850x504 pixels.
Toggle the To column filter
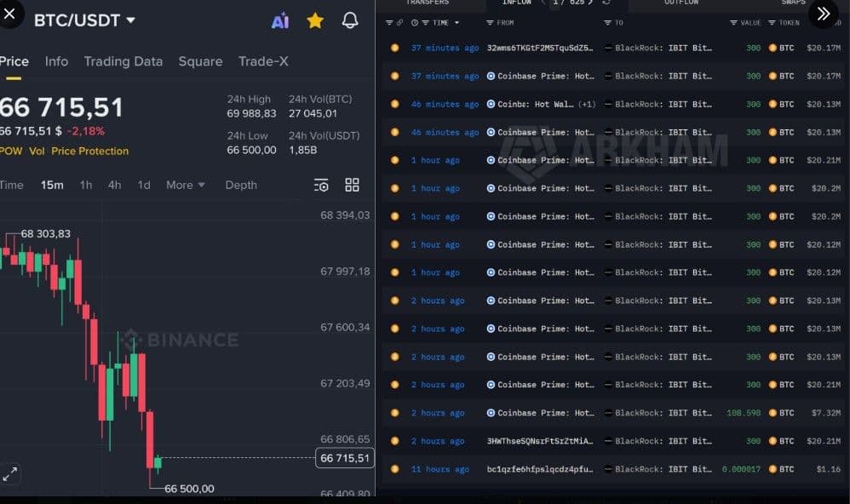(606, 23)
